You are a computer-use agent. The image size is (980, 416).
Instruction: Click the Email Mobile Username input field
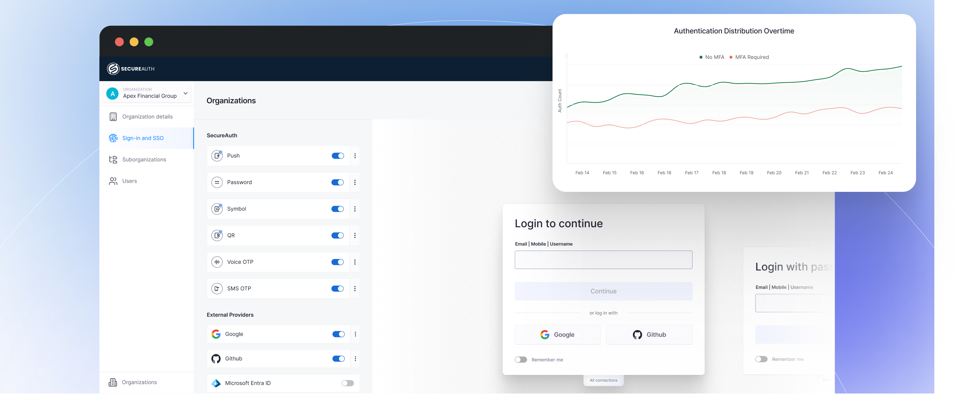[603, 260]
